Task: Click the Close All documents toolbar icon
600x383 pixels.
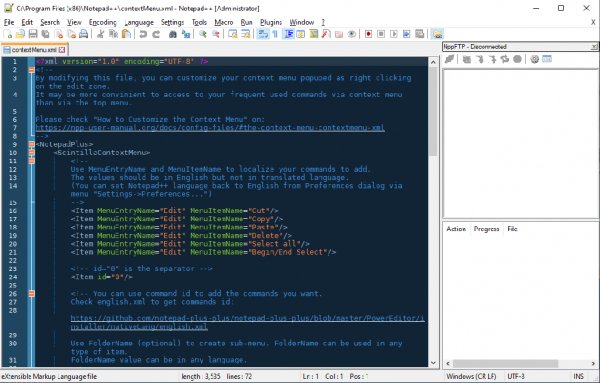Action: (x=71, y=34)
